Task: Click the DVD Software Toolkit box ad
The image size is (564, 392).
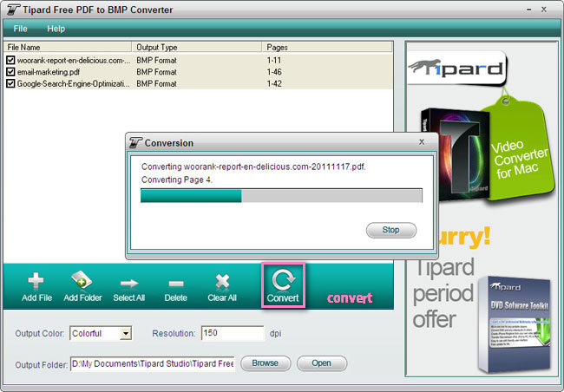Action: (515, 325)
